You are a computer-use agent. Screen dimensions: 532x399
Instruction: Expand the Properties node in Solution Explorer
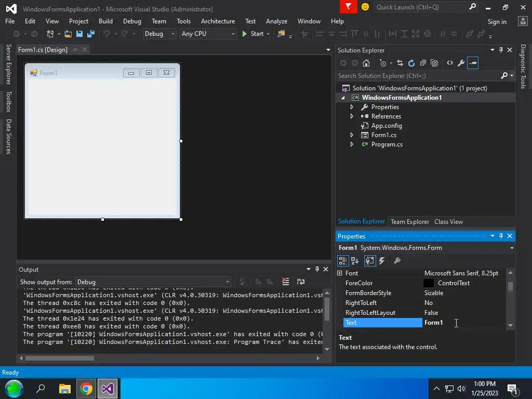coord(352,107)
